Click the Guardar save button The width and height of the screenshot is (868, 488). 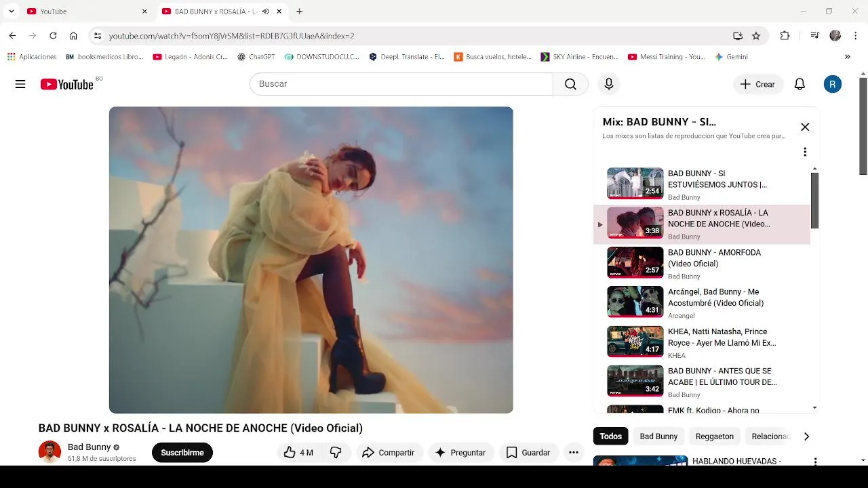[x=528, y=453]
